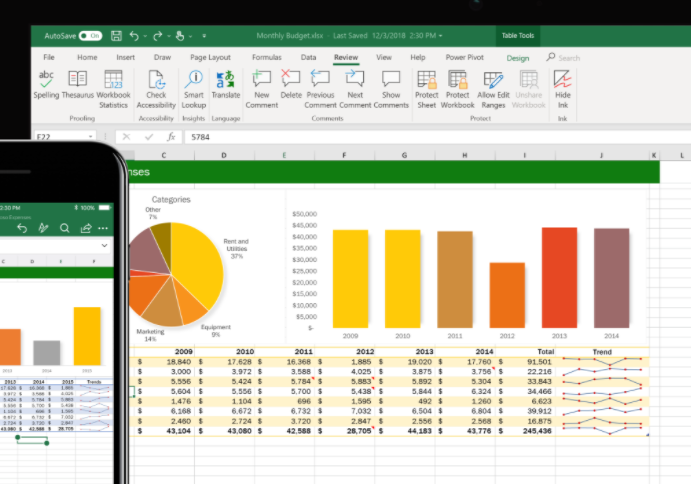Image resolution: width=691 pixels, height=484 pixels.
Task: Click the Save icon in title bar
Action: (x=116, y=36)
